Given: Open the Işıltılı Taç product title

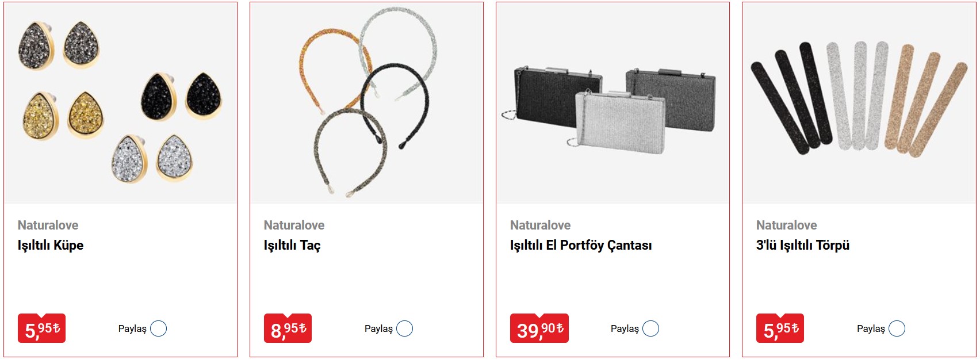Looking at the screenshot, I should click(292, 245).
